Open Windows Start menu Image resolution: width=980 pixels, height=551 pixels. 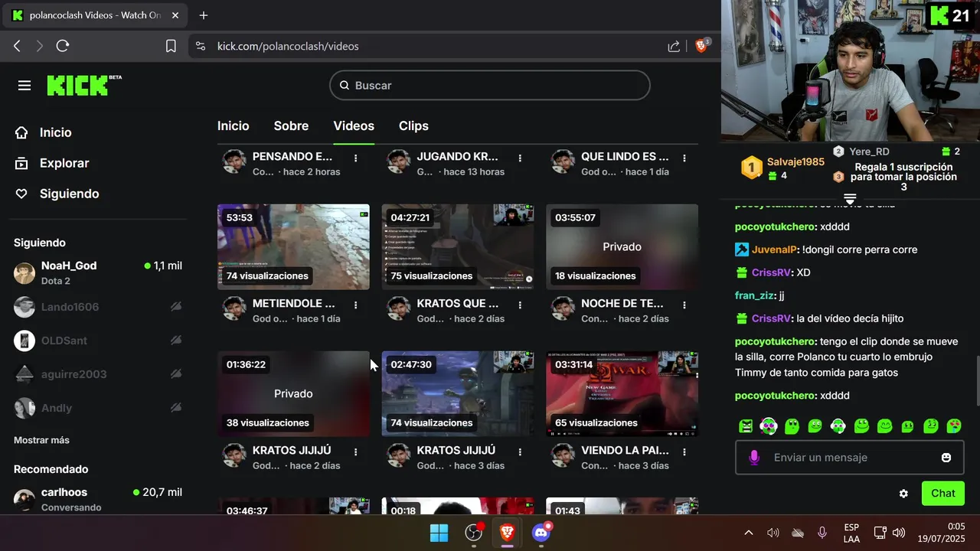[439, 533]
